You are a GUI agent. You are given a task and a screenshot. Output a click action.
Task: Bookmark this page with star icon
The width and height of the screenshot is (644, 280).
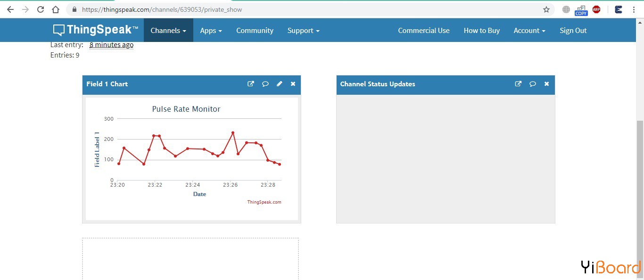click(x=546, y=9)
